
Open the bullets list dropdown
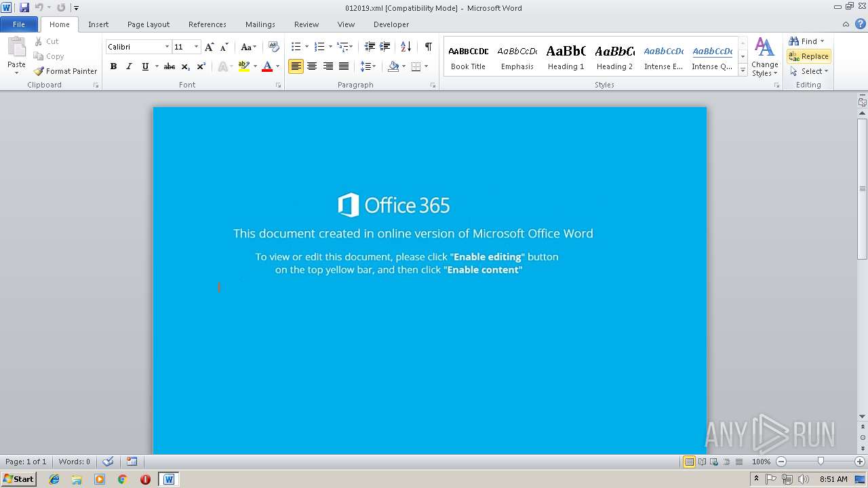click(307, 47)
